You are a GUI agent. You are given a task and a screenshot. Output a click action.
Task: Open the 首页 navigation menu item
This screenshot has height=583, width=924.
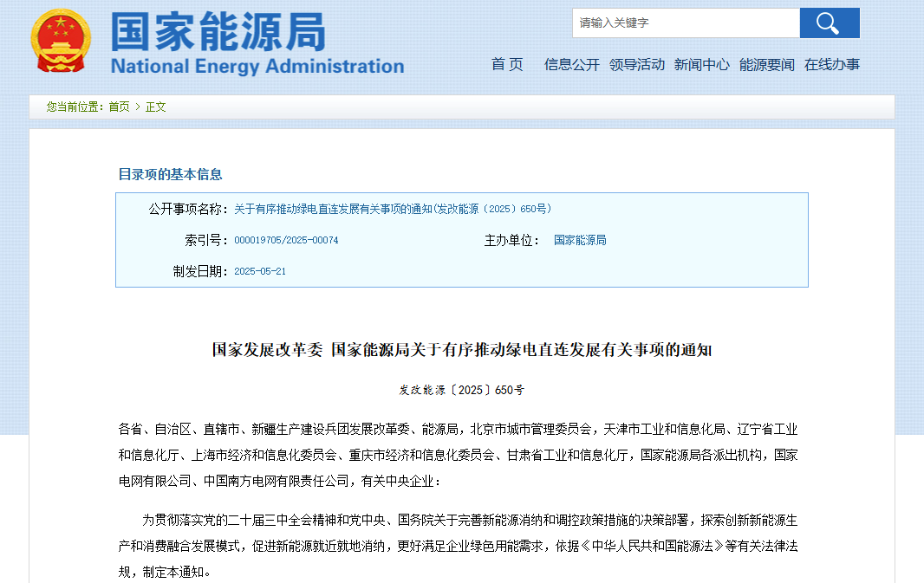507,64
